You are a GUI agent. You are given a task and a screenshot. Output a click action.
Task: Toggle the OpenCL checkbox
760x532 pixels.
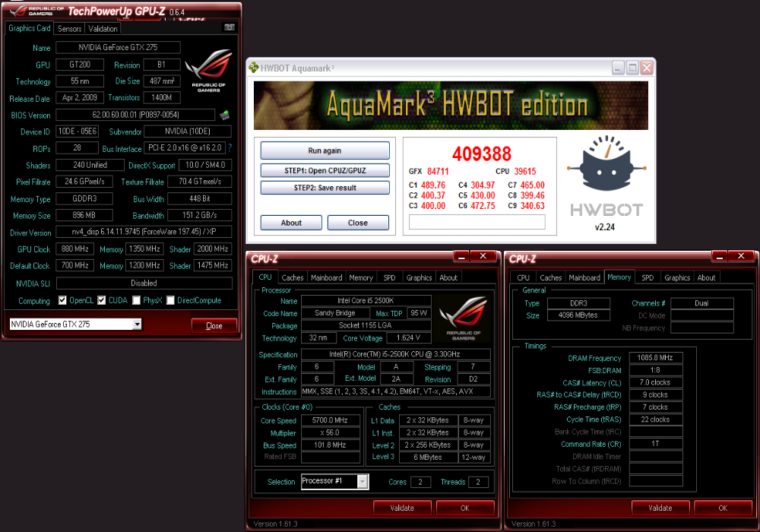click(x=62, y=300)
